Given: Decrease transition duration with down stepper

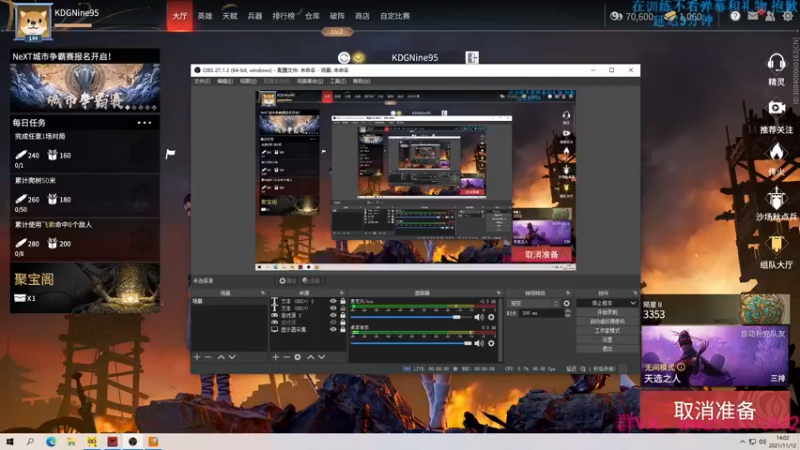Looking at the screenshot, I should pyautogui.click(x=567, y=316).
